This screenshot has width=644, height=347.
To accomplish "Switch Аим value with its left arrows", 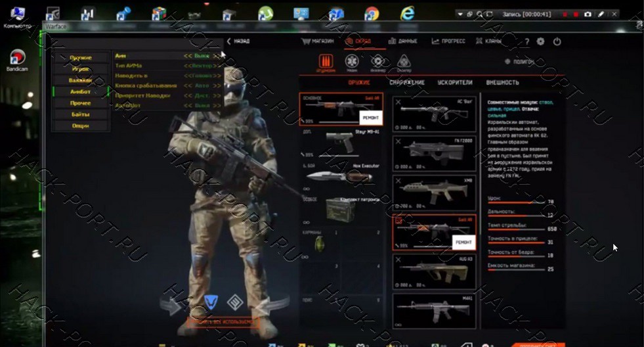I will click(x=188, y=56).
